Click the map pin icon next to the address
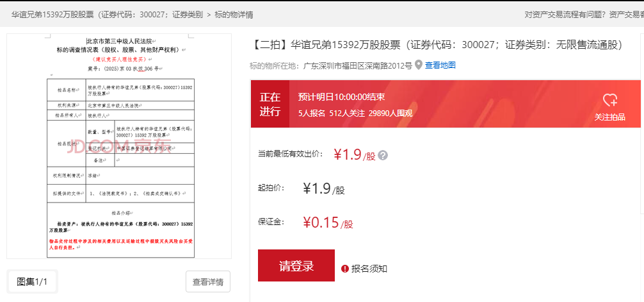This screenshot has width=644, height=302. (419, 65)
